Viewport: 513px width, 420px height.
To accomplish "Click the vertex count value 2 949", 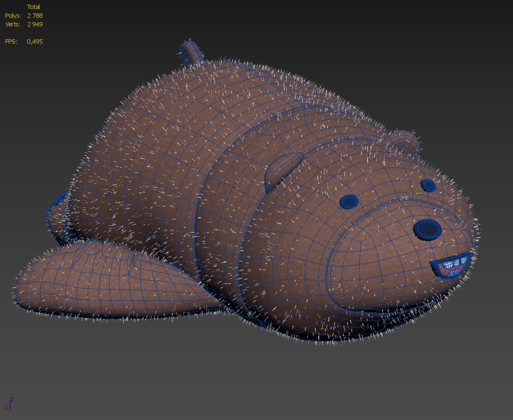I will (35, 24).
